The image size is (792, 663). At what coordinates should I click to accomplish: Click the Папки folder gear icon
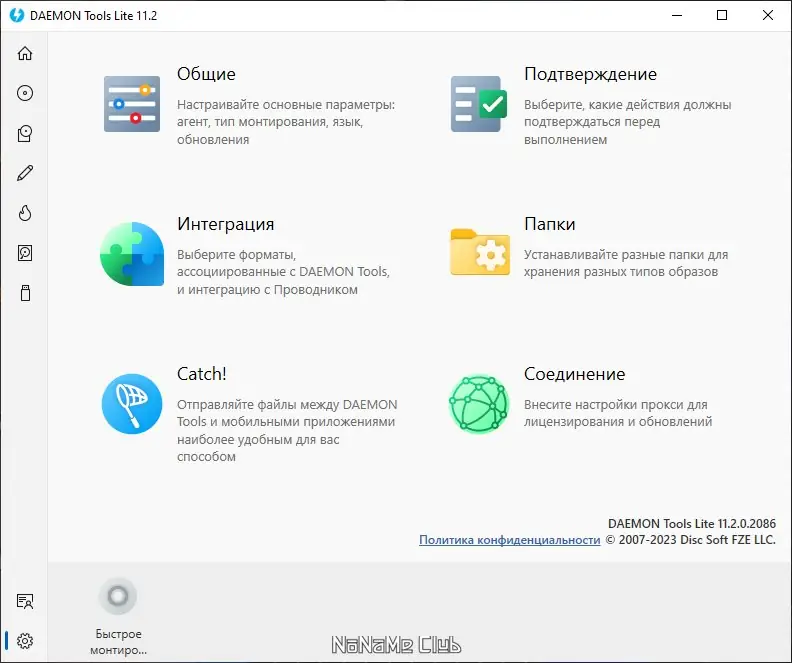(x=480, y=252)
